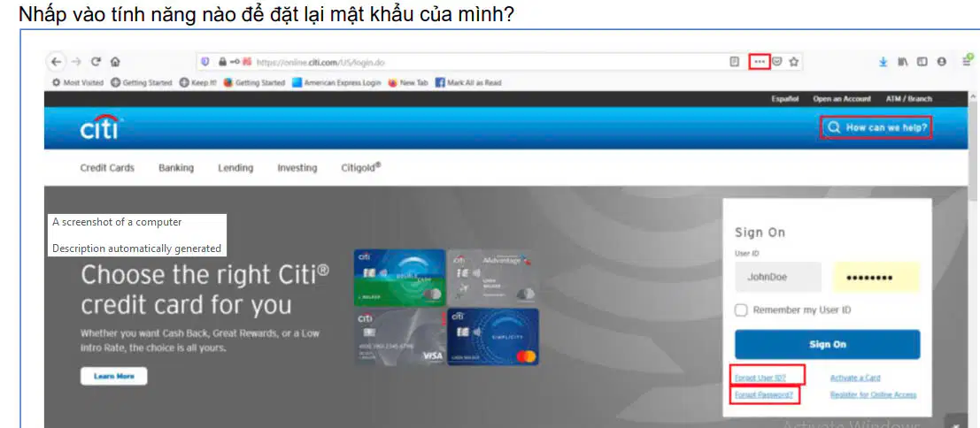This screenshot has width=980, height=428.
Task: Open the Citigold menu
Action: pos(361,167)
